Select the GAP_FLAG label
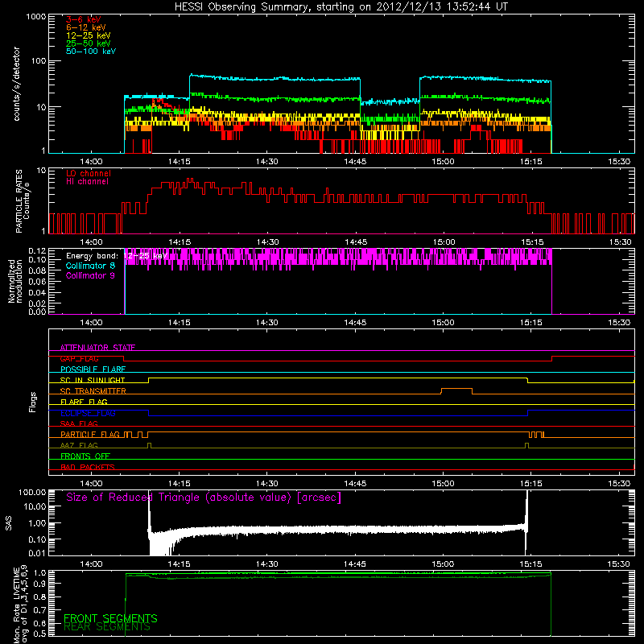The width and height of the screenshot is (644, 644). click(x=79, y=358)
